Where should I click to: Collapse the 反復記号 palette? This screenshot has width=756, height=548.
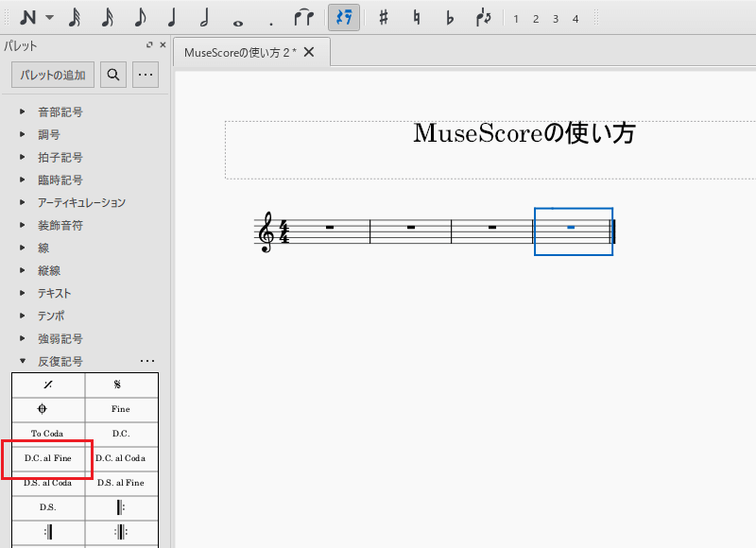point(23,361)
